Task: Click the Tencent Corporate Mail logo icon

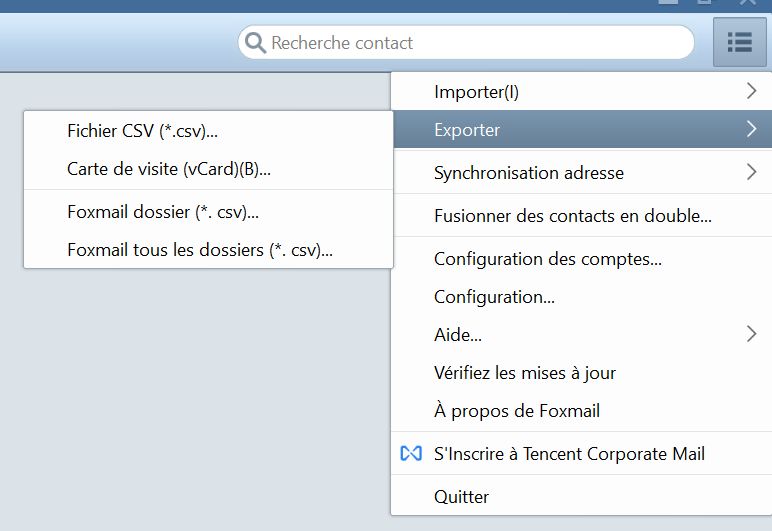Action: coord(411,453)
